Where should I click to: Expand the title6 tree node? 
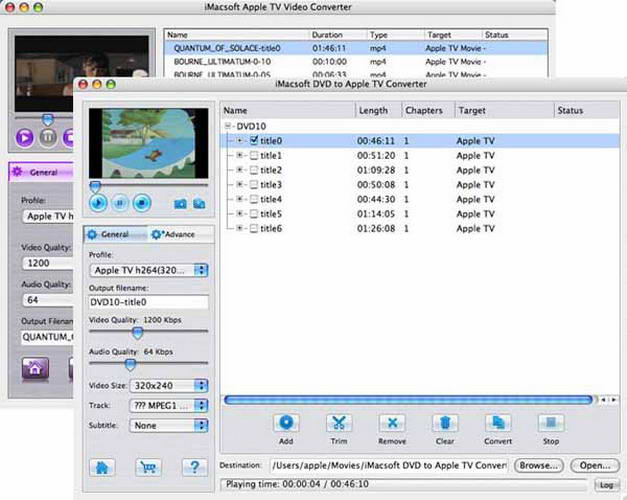(239, 228)
